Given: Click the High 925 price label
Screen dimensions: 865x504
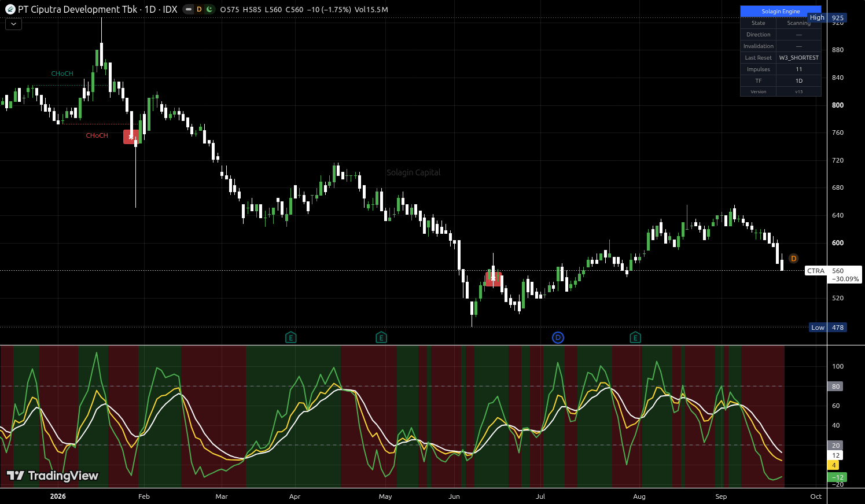Looking at the screenshot, I should click(x=827, y=18).
